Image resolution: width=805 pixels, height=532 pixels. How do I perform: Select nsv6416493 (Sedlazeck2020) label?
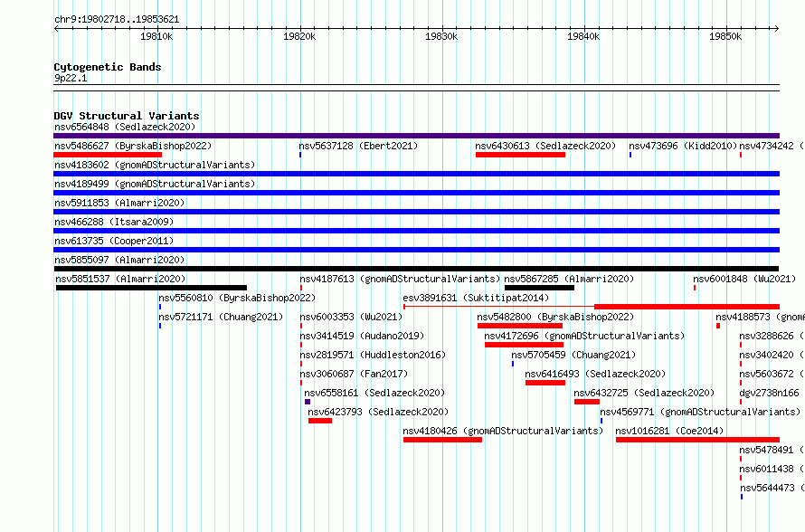(595, 374)
